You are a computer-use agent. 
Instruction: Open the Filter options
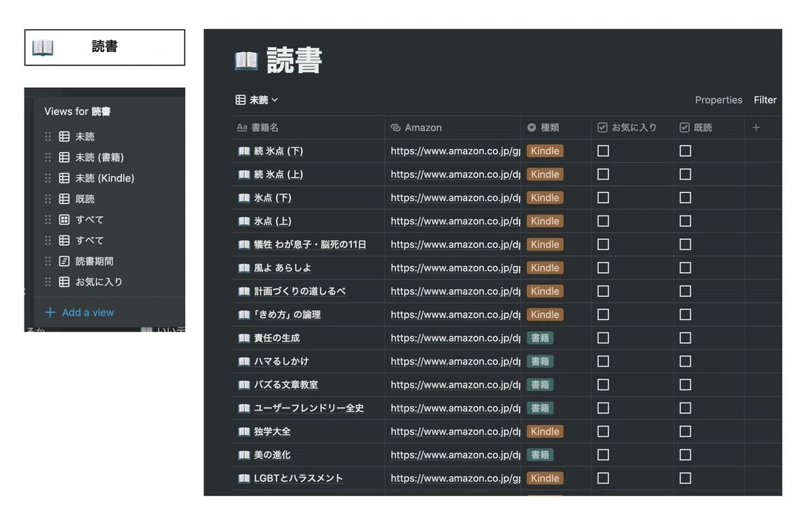pyautogui.click(x=765, y=100)
